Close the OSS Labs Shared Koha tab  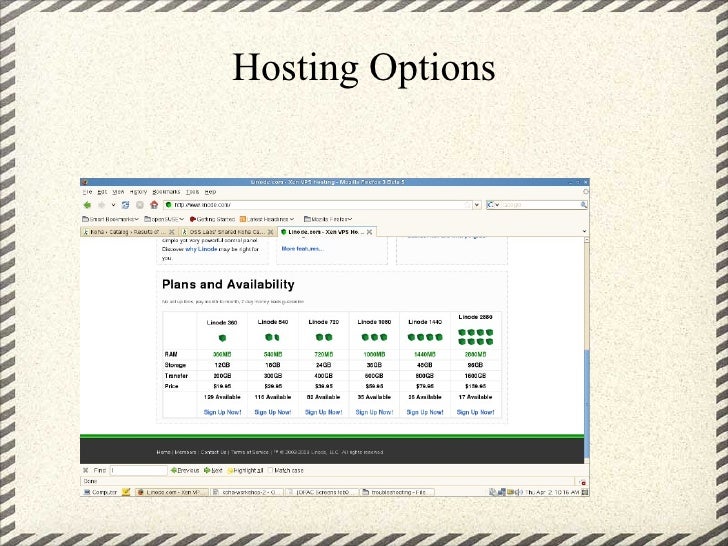pos(271,232)
